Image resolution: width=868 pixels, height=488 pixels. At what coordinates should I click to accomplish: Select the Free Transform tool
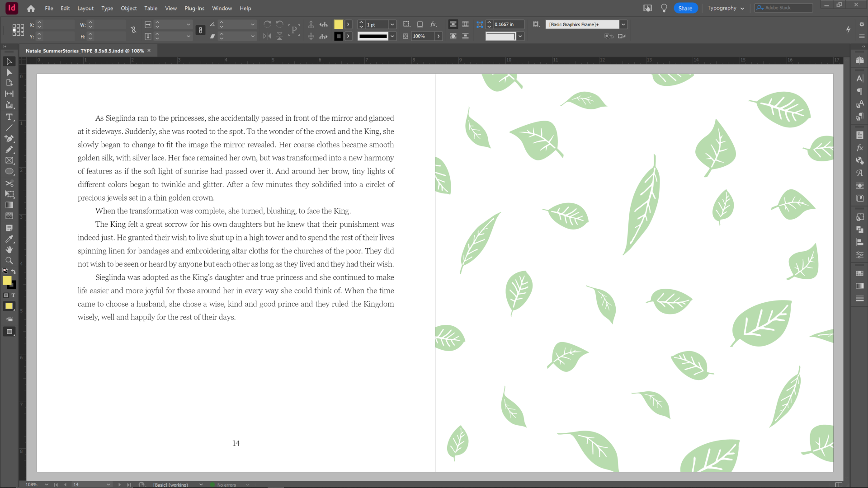tap(9, 194)
